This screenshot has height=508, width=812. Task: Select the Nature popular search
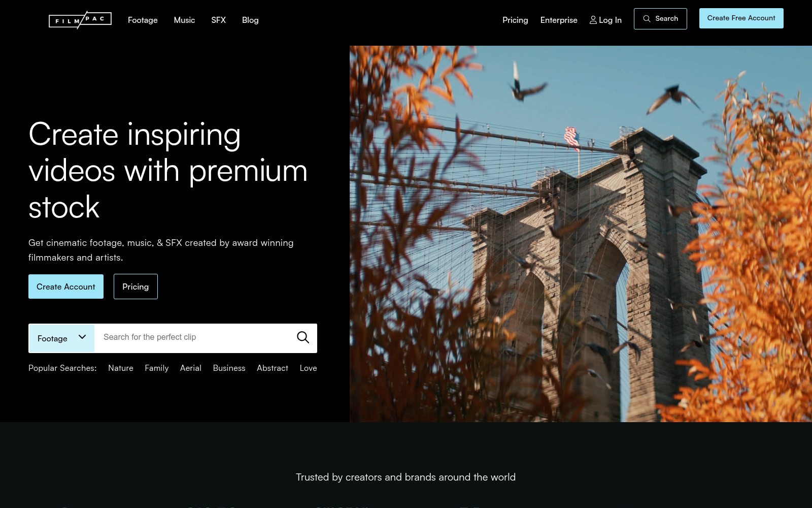pyautogui.click(x=121, y=368)
